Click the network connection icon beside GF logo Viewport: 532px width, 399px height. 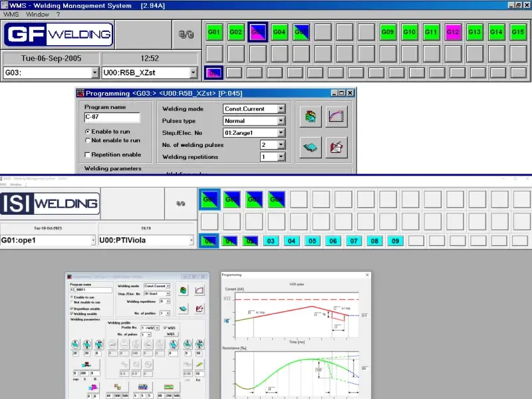[x=186, y=34]
